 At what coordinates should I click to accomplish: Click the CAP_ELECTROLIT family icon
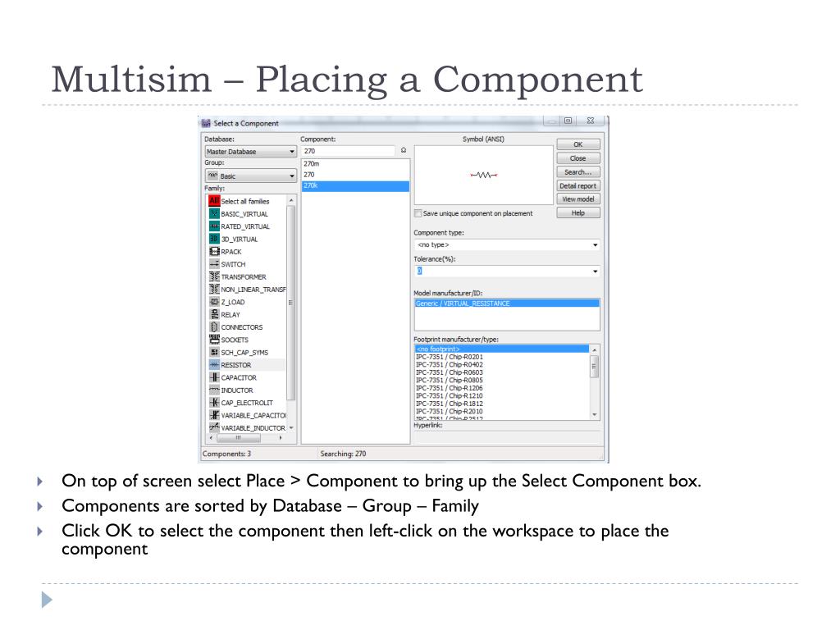[214, 402]
